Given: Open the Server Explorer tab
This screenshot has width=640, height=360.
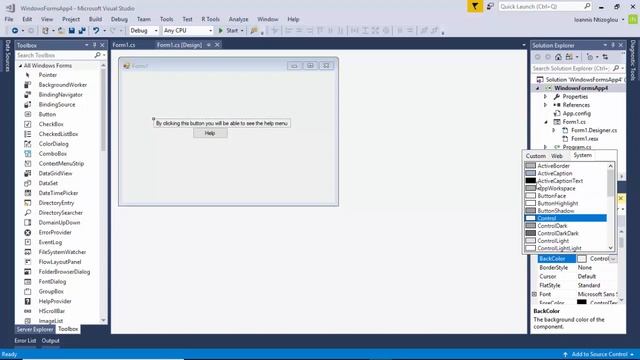Looking at the screenshot, I should tap(35, 329).
